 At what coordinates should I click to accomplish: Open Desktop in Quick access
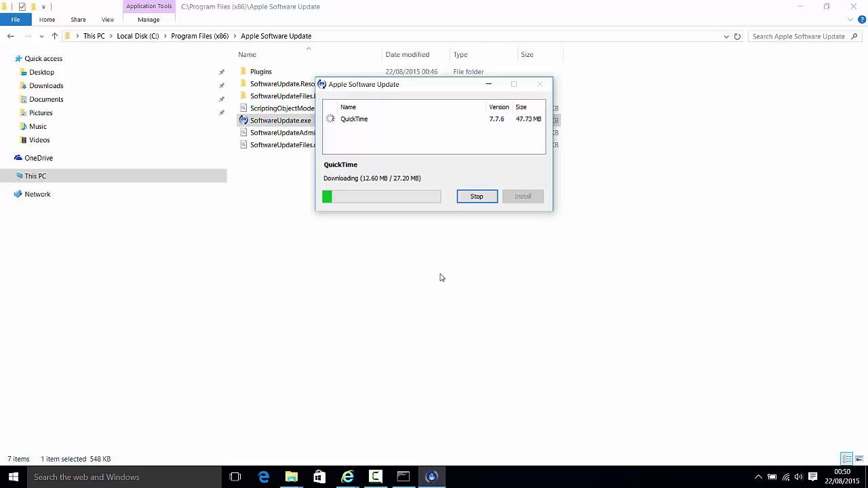41,72
